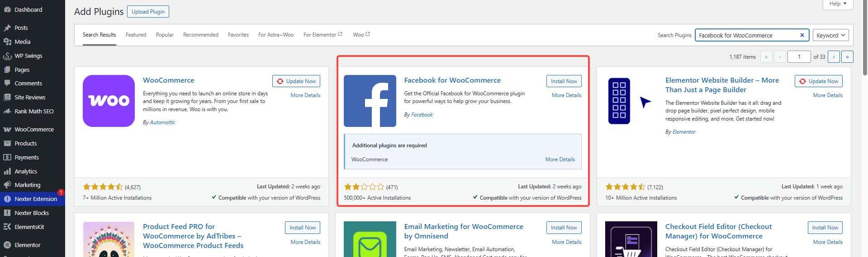Click the WooCommerce sidebar icon
This screenshot has height=257, width=868.
point(7,129)
